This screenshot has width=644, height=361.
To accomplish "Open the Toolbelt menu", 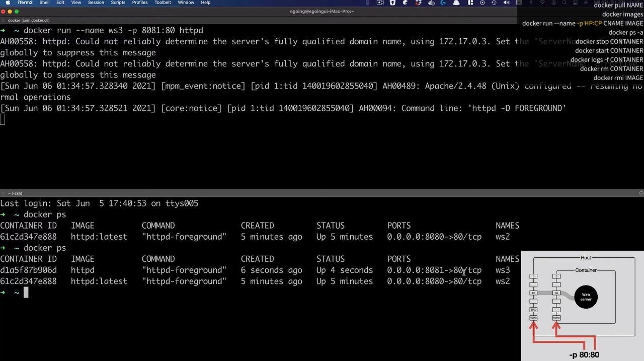I will 163,3.
